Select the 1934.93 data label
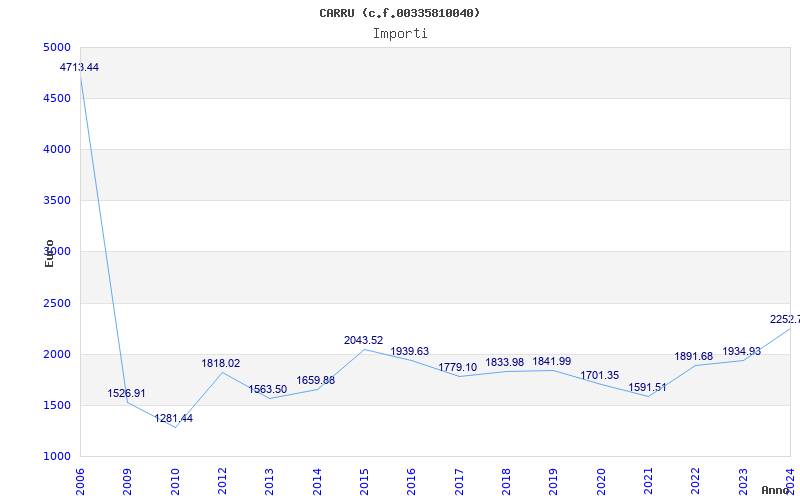The image size is (800, 500). (x=741, y=351)
